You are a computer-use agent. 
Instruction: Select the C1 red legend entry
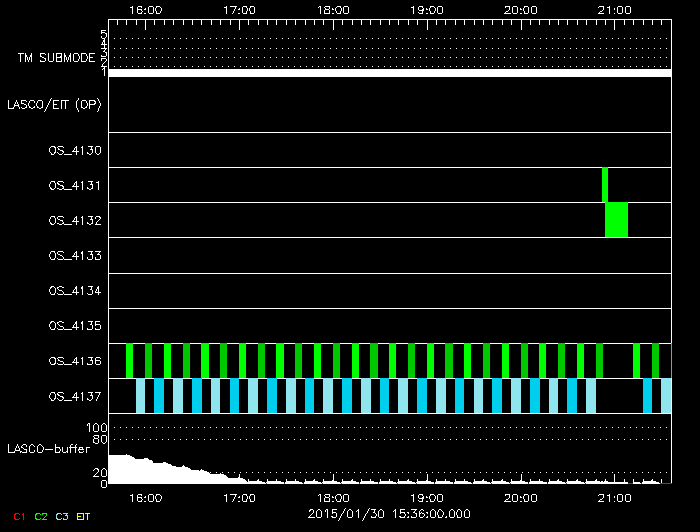(17, 516)
